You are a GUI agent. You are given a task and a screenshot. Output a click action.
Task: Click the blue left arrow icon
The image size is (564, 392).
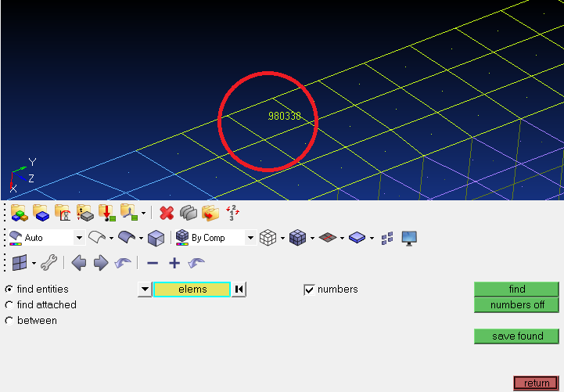pos(78,263)
